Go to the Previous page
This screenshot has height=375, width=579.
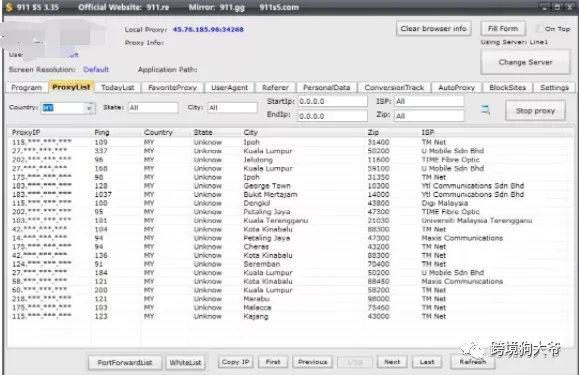tap(312, 362)
